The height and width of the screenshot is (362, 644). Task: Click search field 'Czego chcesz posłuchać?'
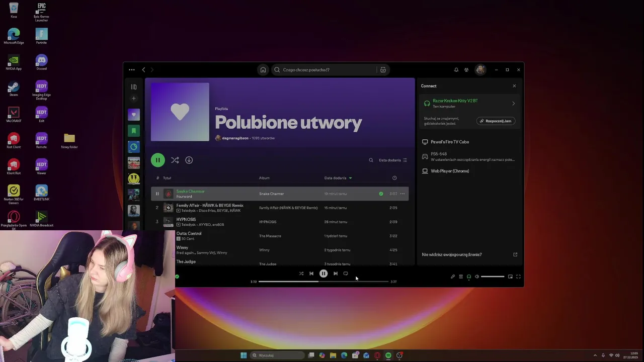click(x=325, y=70)
